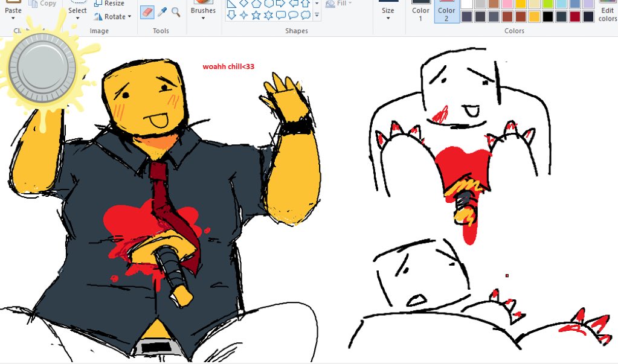This screenshot has width=618, height=364.
Task: Activate Color 1 foreground selector
Action: (420, 11)
